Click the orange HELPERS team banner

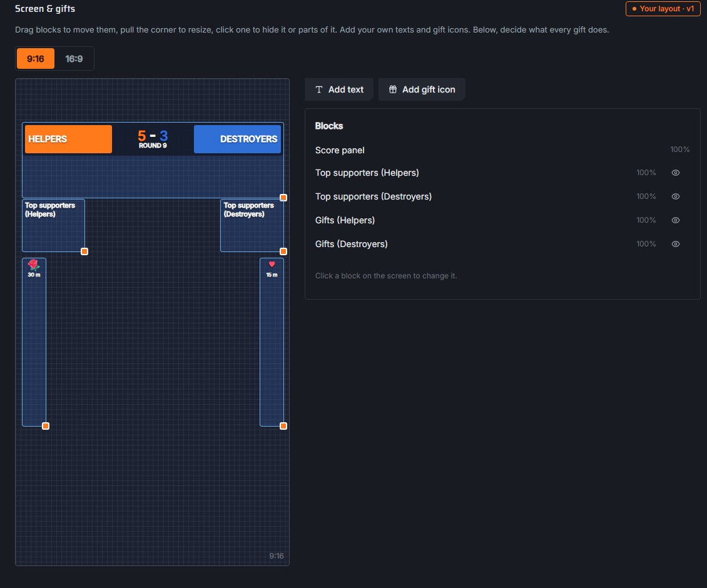68,139
